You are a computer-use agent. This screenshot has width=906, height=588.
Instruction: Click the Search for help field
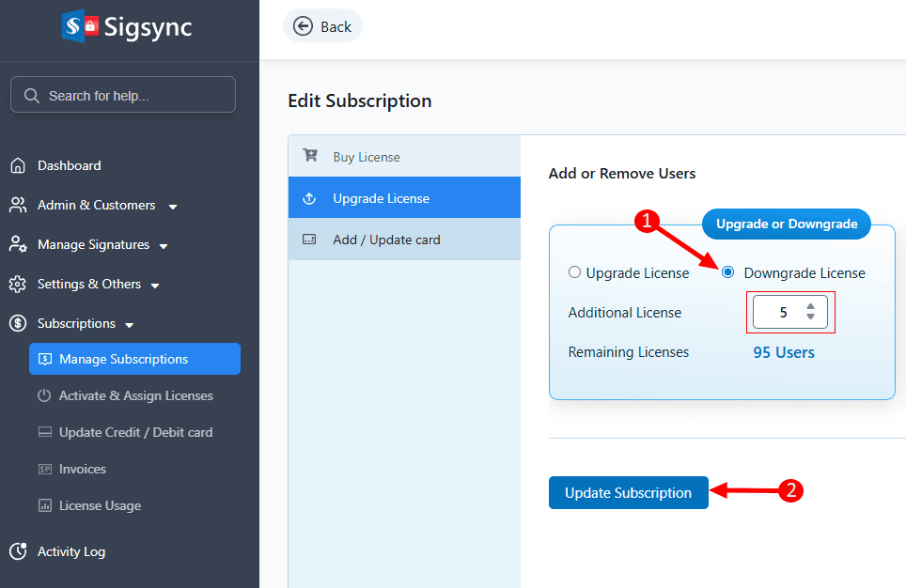[123, 95]
